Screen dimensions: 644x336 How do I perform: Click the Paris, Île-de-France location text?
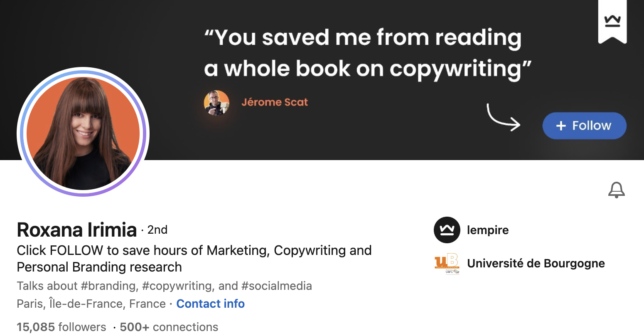91,304
